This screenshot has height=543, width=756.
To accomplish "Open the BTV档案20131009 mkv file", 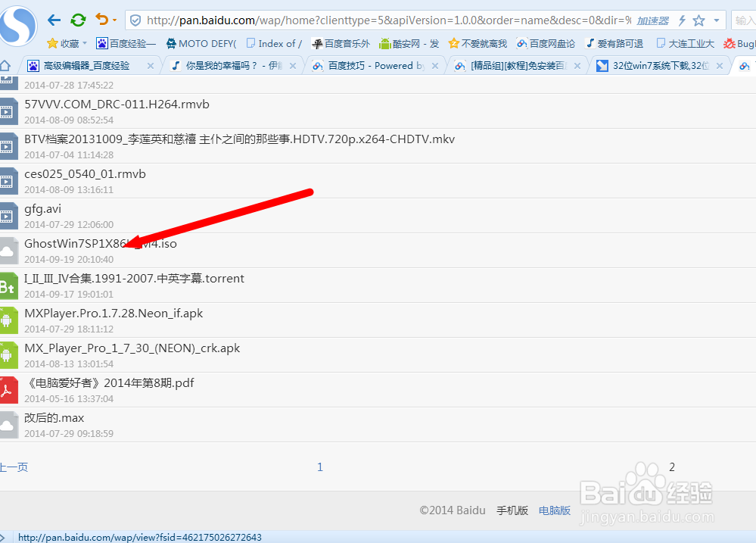I will pos(240,139).
